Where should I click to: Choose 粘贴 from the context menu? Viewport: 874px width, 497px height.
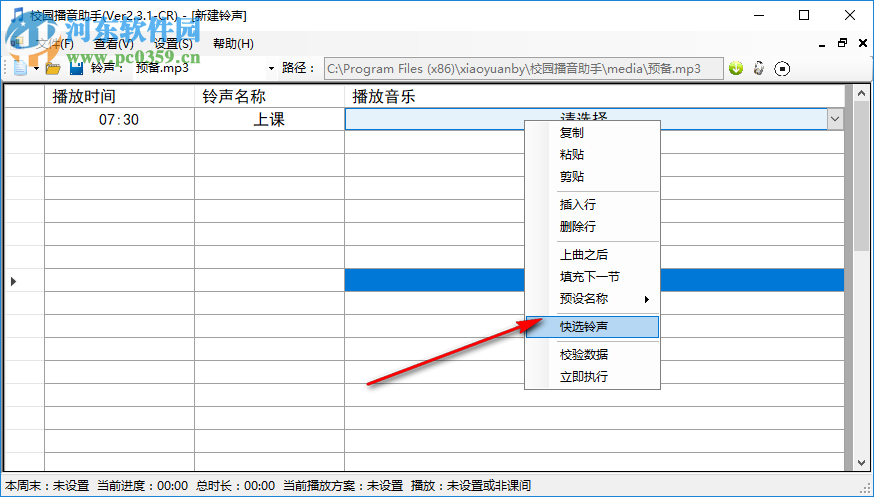[593, 154]
